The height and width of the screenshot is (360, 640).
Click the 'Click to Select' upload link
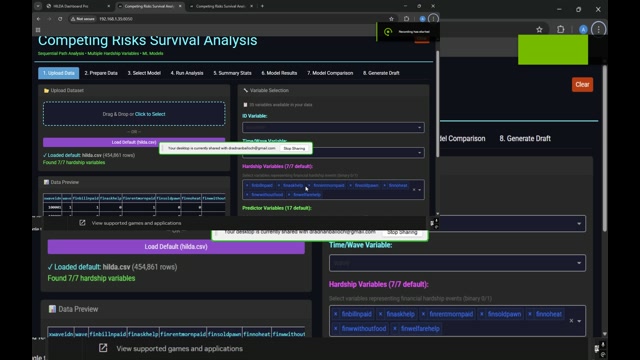click(x=150, y=114)
